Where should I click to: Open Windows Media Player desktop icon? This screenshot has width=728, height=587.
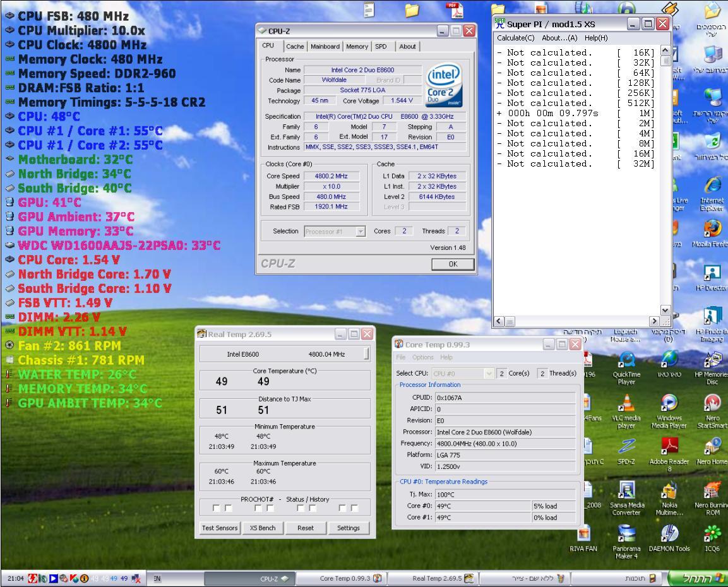669,412
